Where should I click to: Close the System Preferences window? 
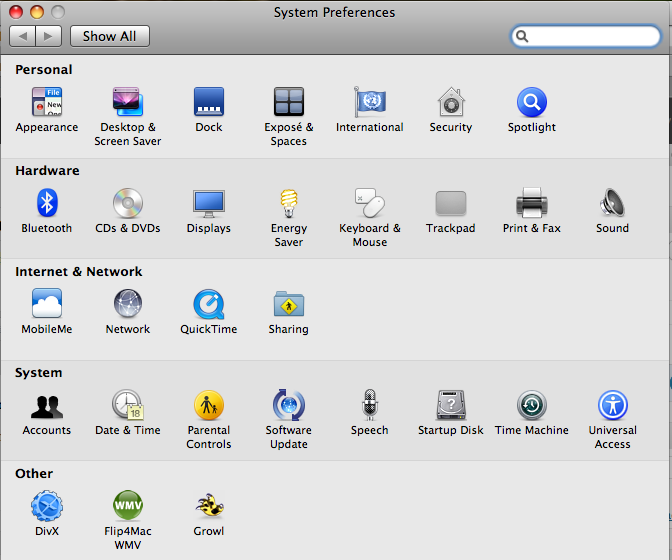(x=16, y=12)
